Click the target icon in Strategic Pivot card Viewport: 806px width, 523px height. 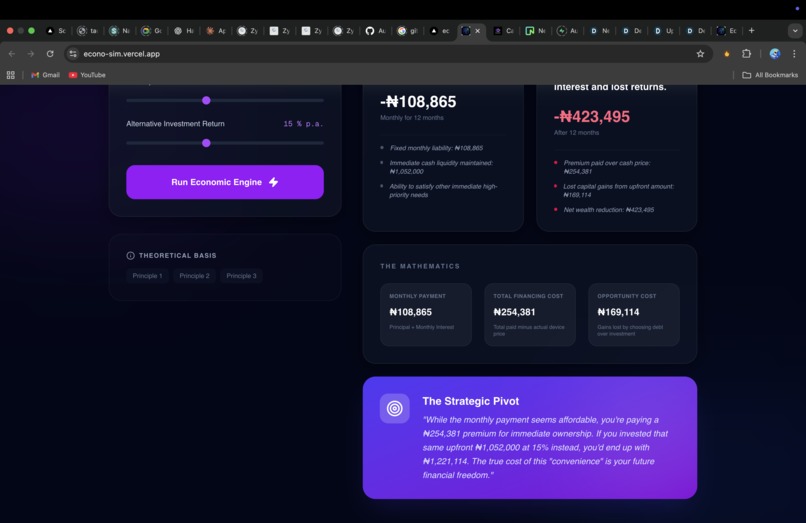[395, 408]
